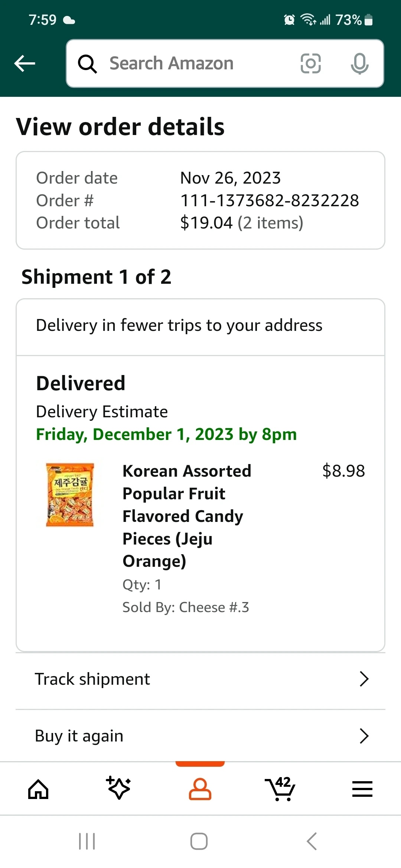Tap 'Sold By: Cheese #.3' seller text
The width and height of the screenshot is (401, 868).
(x=186, y=607)
